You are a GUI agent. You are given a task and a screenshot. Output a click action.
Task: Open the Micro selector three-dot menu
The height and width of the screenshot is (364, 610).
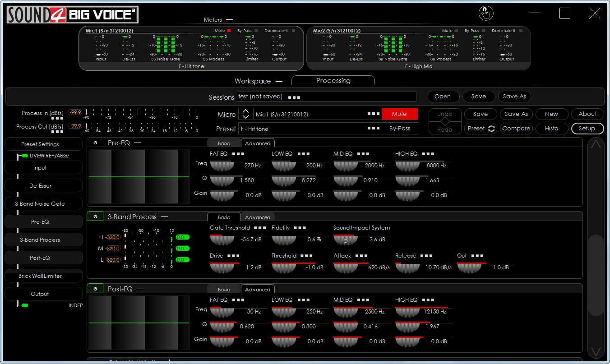click(x=374, y=114)
